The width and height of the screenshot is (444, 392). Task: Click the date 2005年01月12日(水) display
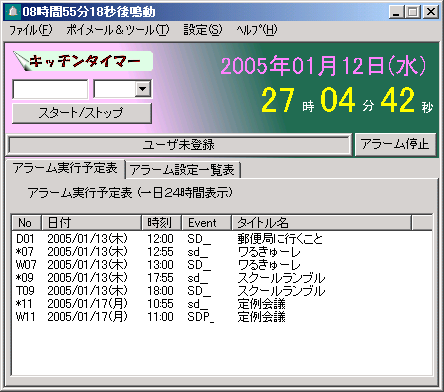coord(323,66)
